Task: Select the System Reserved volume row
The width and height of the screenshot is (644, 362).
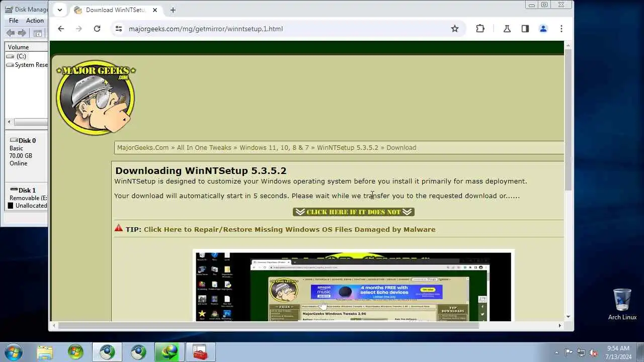Action: point(27,65)
